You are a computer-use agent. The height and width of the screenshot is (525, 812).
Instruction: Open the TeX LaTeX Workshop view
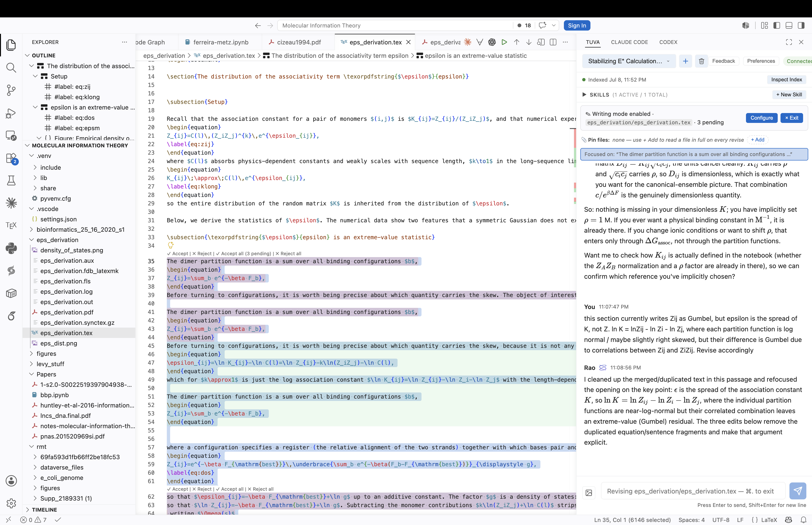(11, 225)
